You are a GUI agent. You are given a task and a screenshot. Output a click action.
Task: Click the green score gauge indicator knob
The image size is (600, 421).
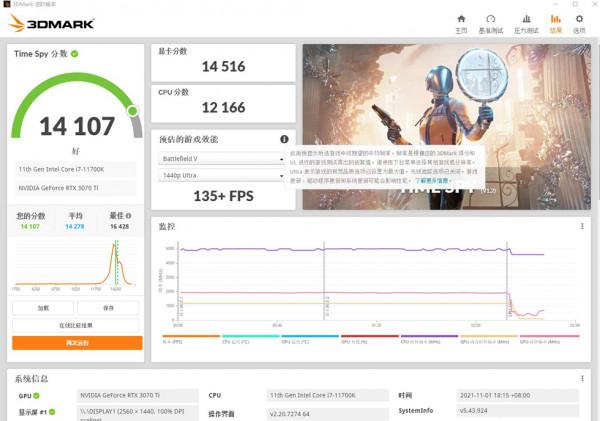click(133, 111)
